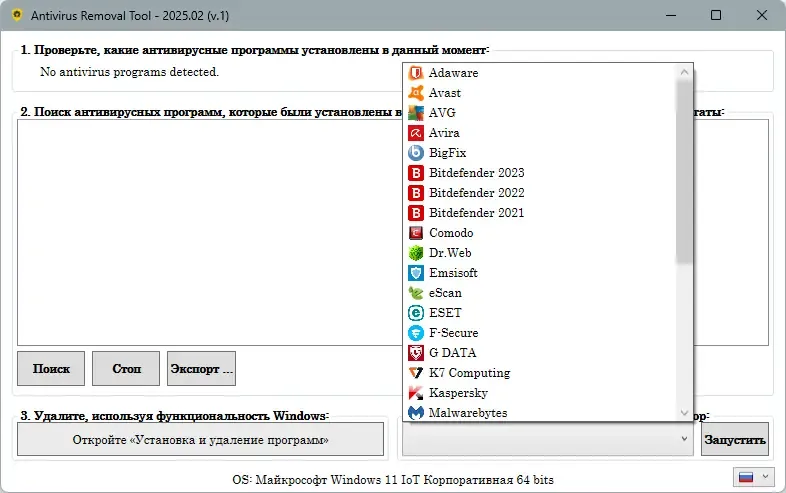Click the Поиск button

click(51, 369)
